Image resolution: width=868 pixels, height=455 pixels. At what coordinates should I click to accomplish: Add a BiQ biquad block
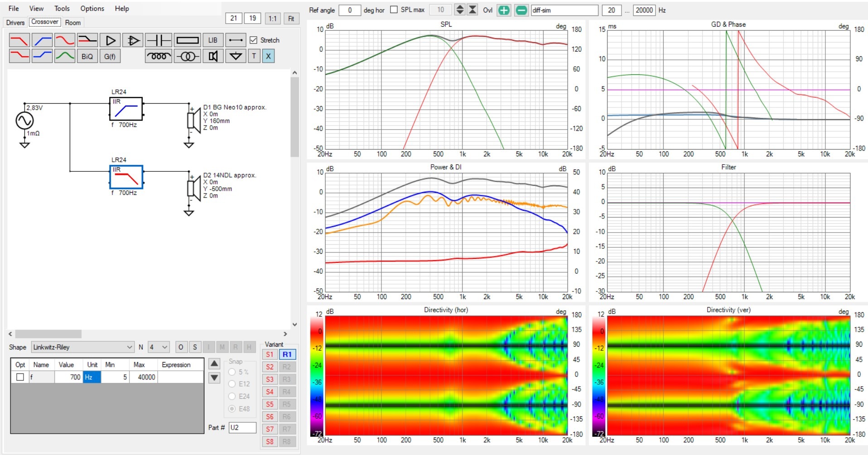click(x=87, y=56)
